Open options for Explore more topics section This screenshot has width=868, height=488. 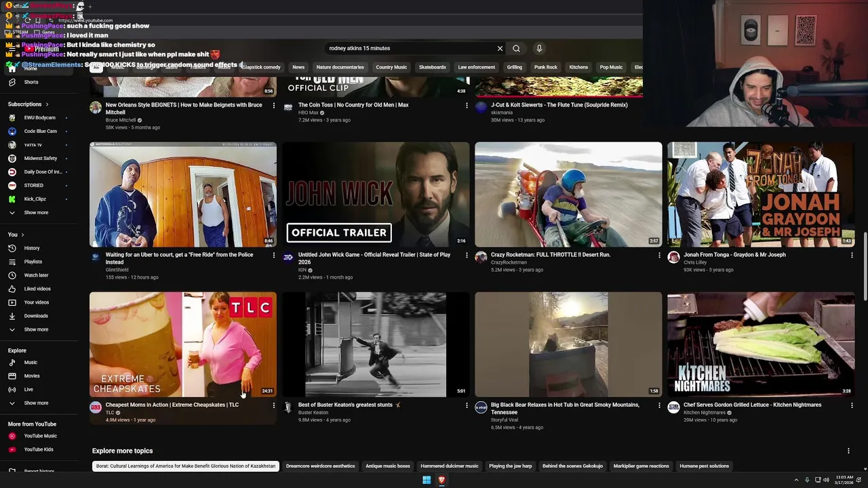point(848,451)
